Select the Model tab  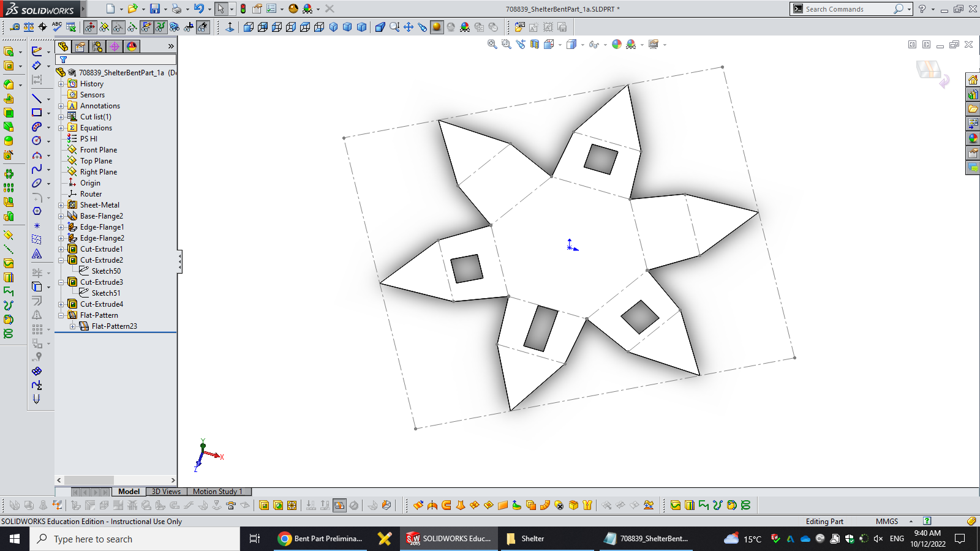coord(129,492)
